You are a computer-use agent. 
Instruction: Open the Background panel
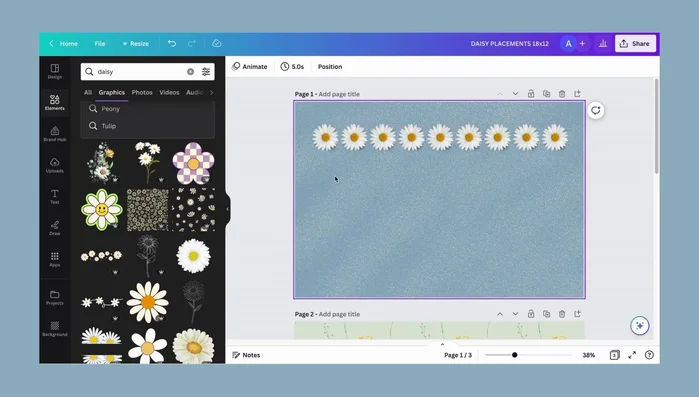[55, 329]
